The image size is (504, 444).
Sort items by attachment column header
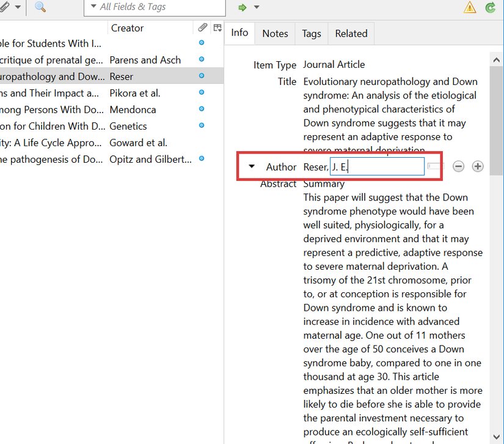(x=202, y=28)
